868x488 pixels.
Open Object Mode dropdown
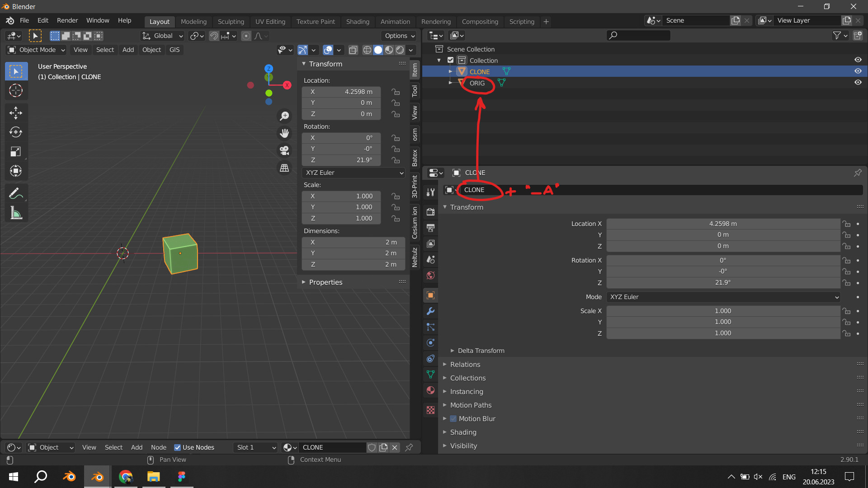coord(36,50)
